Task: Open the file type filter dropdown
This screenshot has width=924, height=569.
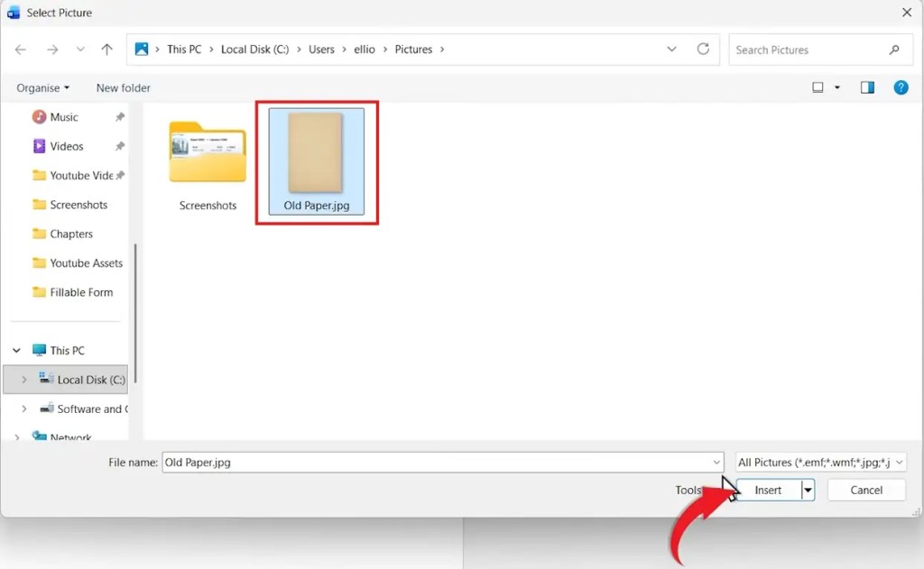Action: coord(820,462)
